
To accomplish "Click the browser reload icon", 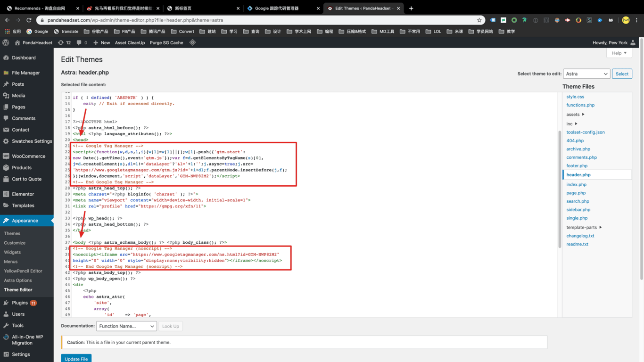I will (x=29, y=20).
